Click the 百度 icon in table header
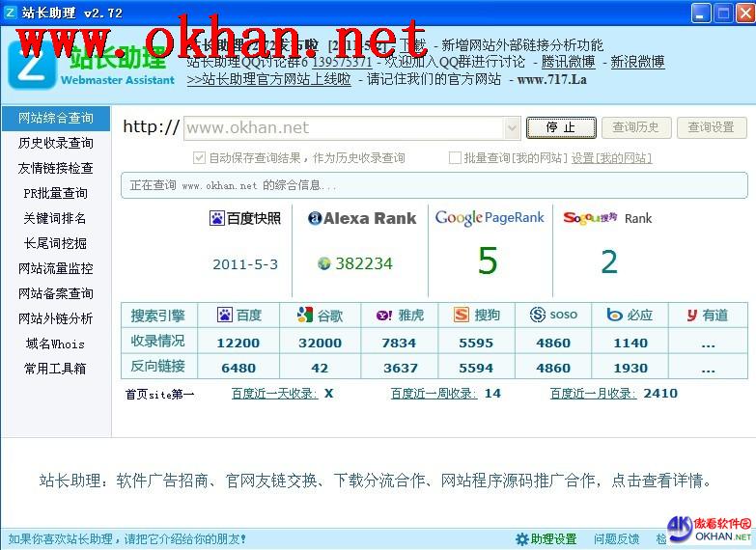Screen dimensions: 756x550 point(225,316)
